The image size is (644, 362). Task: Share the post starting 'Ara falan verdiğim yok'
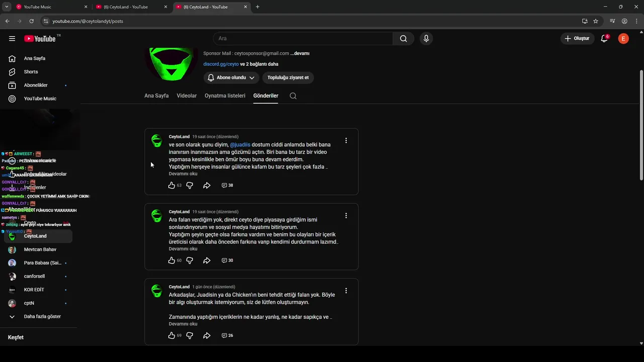click(207, 260)
